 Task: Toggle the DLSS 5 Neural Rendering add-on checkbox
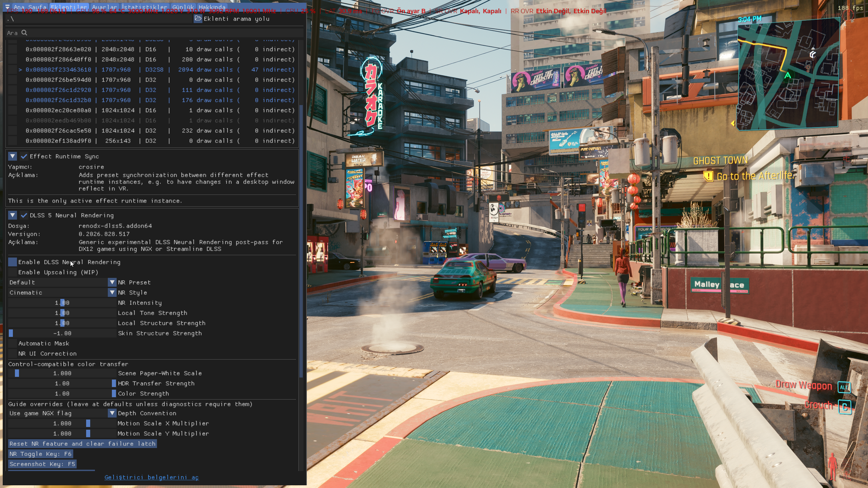click(x=24, y=215)
